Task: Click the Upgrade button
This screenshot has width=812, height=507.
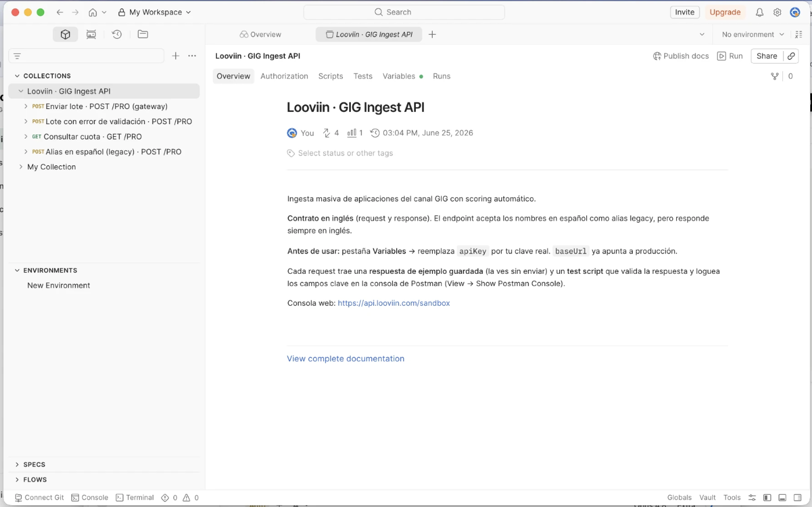Action: tap(725, 12)
